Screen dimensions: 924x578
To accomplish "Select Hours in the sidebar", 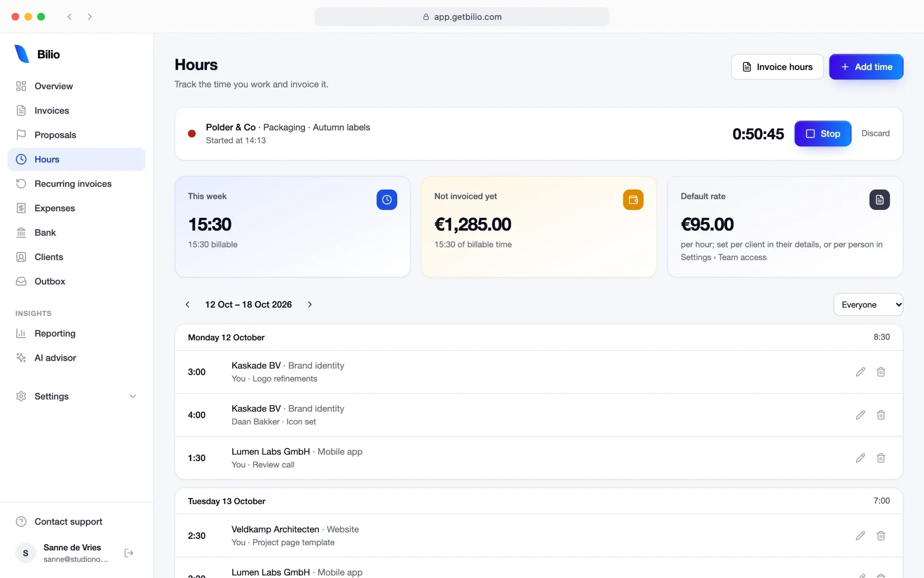I will pyautogui.click(x=77, y=160).
